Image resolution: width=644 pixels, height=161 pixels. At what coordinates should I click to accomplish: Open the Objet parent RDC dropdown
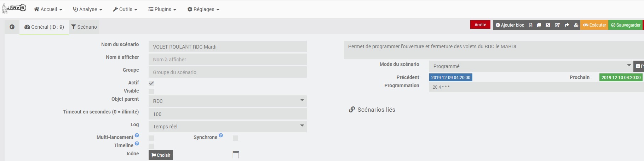[x=228, y=101]
